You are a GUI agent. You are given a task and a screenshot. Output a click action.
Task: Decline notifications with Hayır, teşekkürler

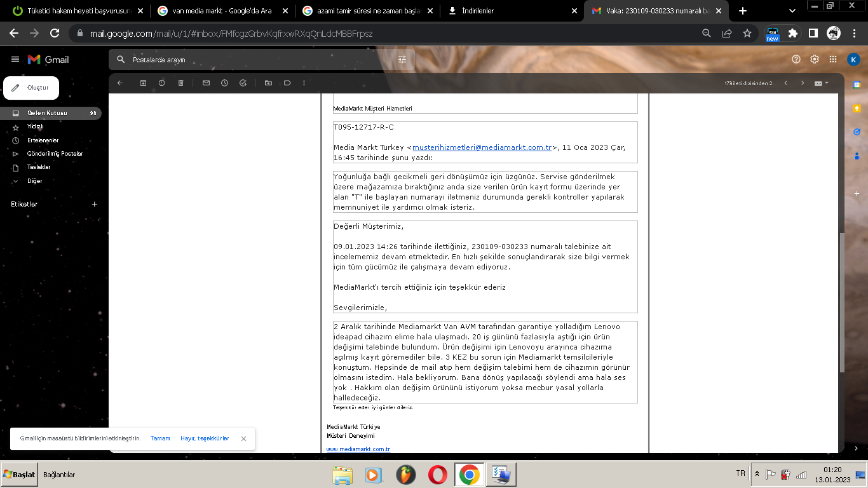(205, 438)
